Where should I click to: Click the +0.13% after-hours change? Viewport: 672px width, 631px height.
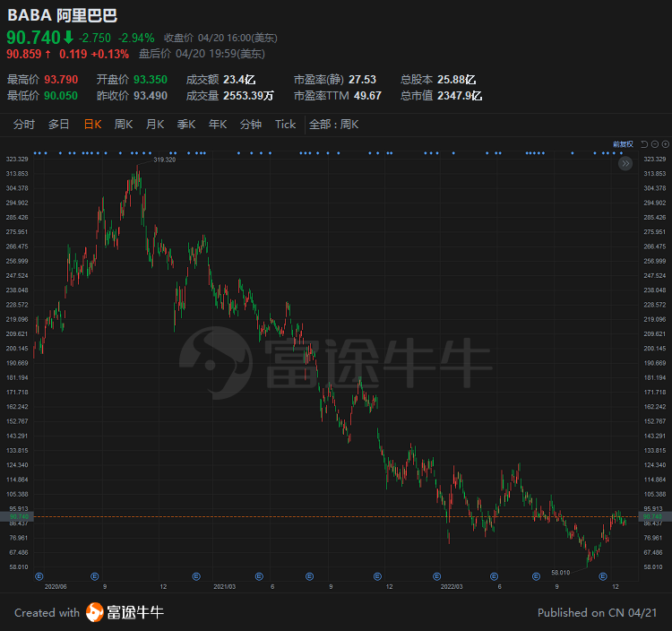[x=110, y=54]
